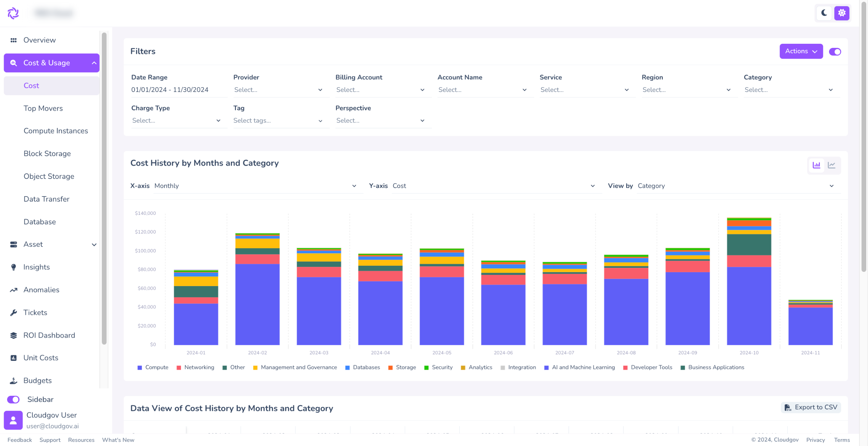Toggle the Filters panel switch

pyautogui.click(x=835, y=52)
